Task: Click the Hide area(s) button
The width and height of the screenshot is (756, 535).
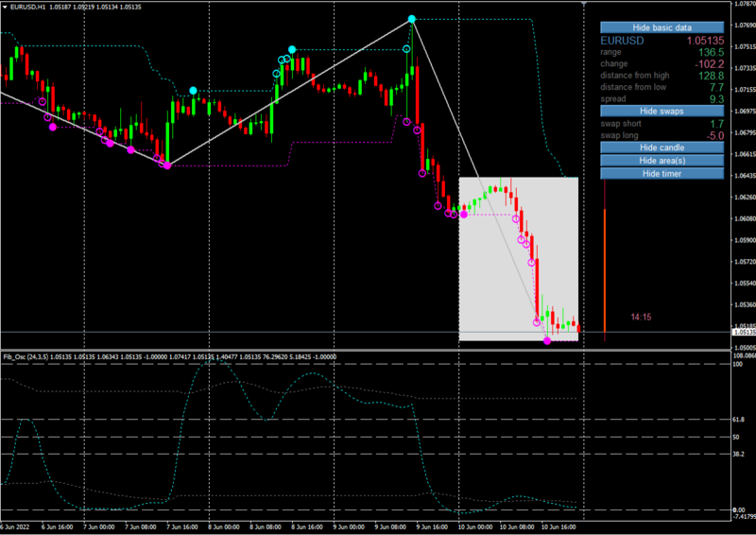Action: coord(661,161)
